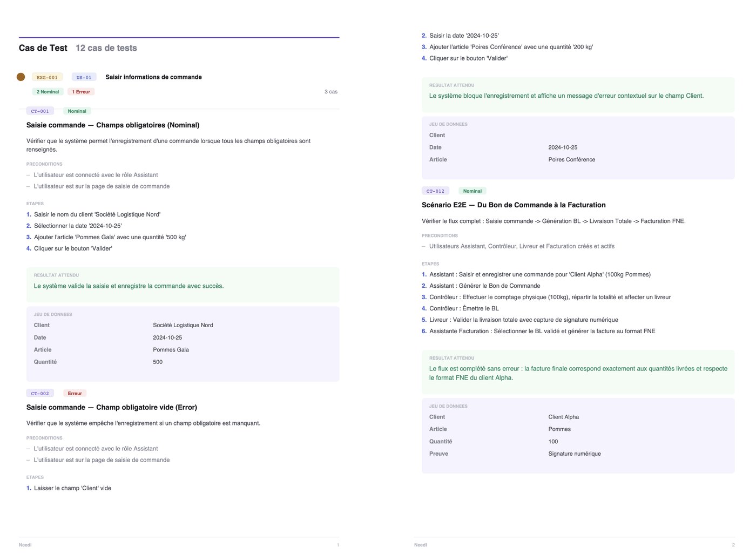Select the 'Pommes Gala' Article value
This screenshot has width=756, height=554.
point(171,350)
